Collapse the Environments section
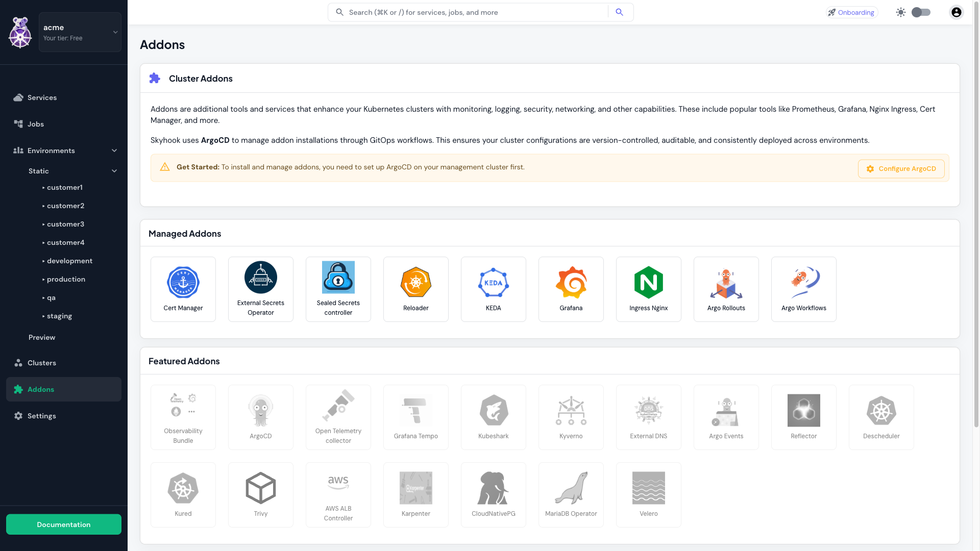980x551 pixels. pos(114,151)
